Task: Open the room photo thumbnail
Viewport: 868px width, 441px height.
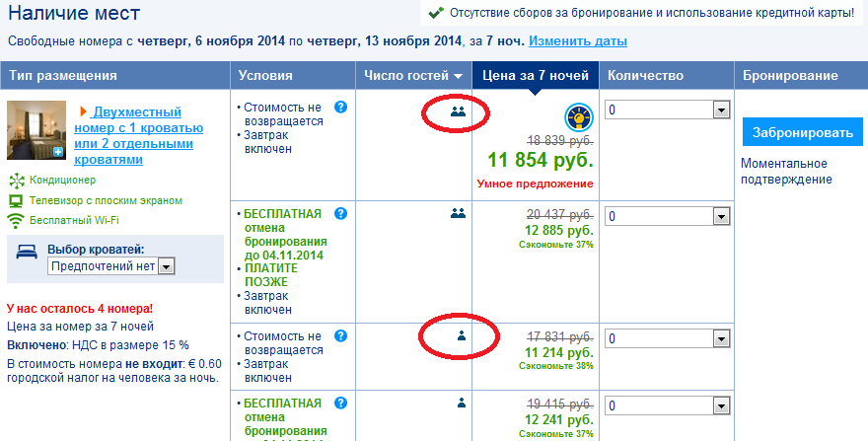Action: [x=36, y=130]
